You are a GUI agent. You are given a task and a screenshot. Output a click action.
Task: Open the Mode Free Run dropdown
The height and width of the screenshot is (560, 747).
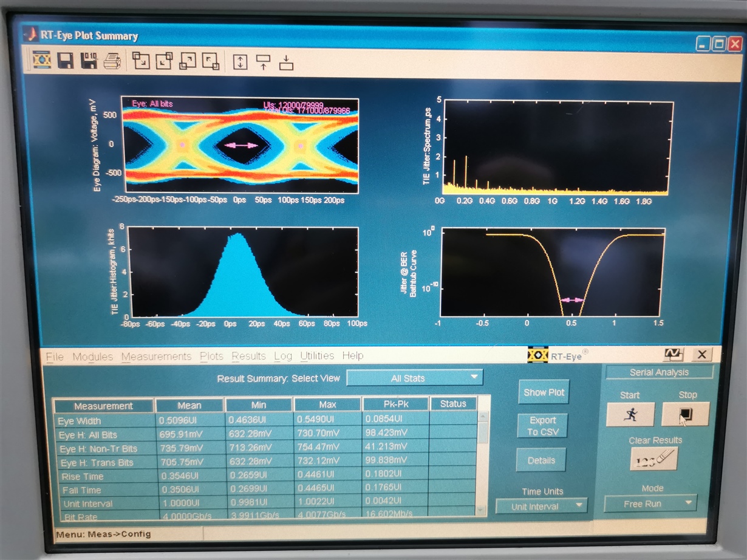(650, 504)
